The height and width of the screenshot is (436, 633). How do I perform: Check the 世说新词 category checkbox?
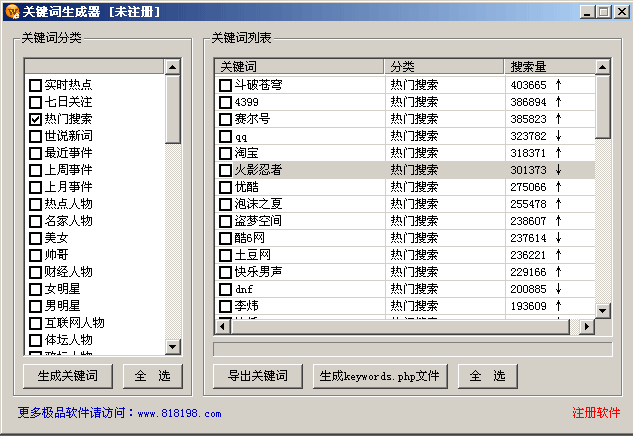[x=36, y=136]
